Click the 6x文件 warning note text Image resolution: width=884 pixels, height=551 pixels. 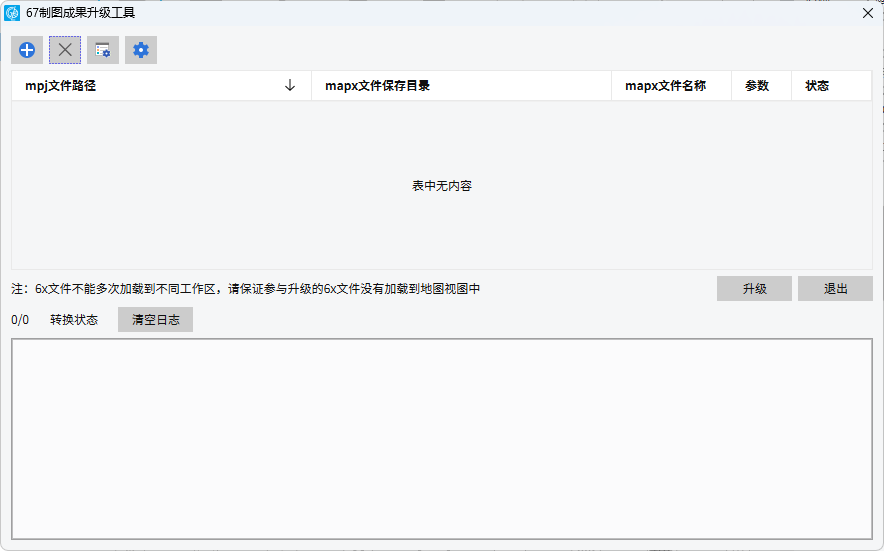coord(246,289)
